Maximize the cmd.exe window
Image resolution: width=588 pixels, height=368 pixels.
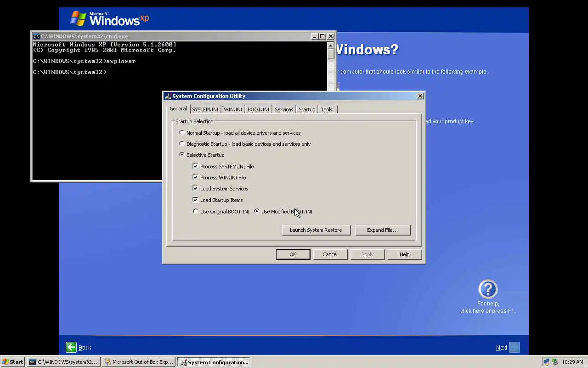tap(322, 36)
